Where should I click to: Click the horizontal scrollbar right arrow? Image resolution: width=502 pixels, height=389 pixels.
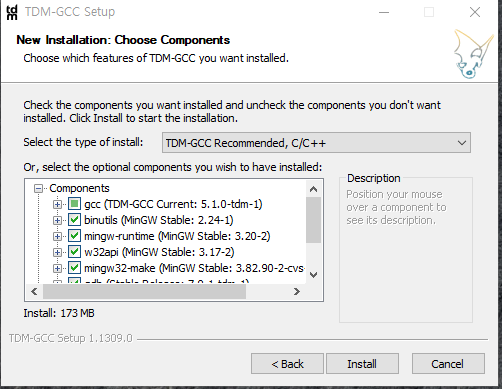tap(297, 292)
